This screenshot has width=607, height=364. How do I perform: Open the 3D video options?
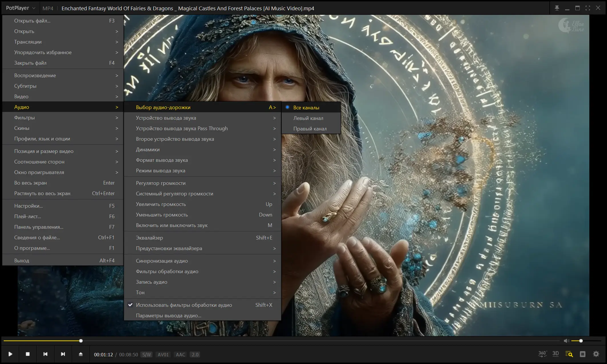click(555, 354)
